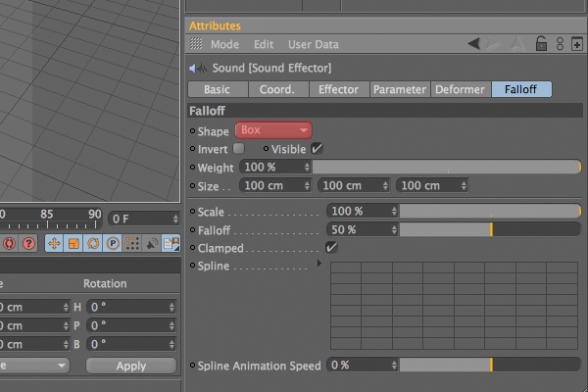Click the third Size 100 cm field

coord(432,185)
